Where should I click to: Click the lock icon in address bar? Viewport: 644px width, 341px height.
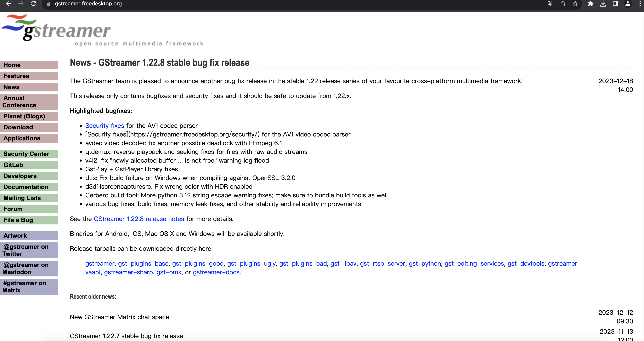pyautogui.click(x=49, y=4)
